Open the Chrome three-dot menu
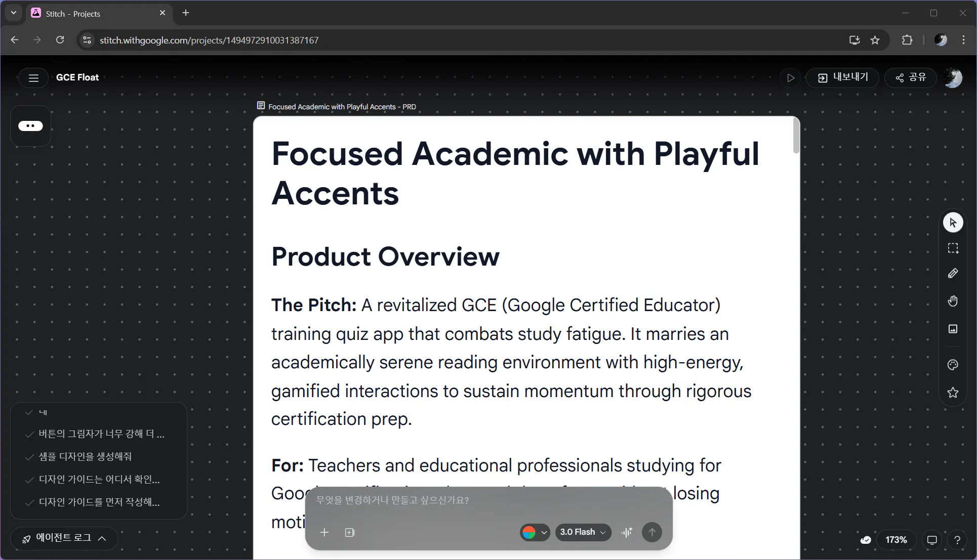The image size is (977, 560). pyautogui.click(x=963, y=40)
